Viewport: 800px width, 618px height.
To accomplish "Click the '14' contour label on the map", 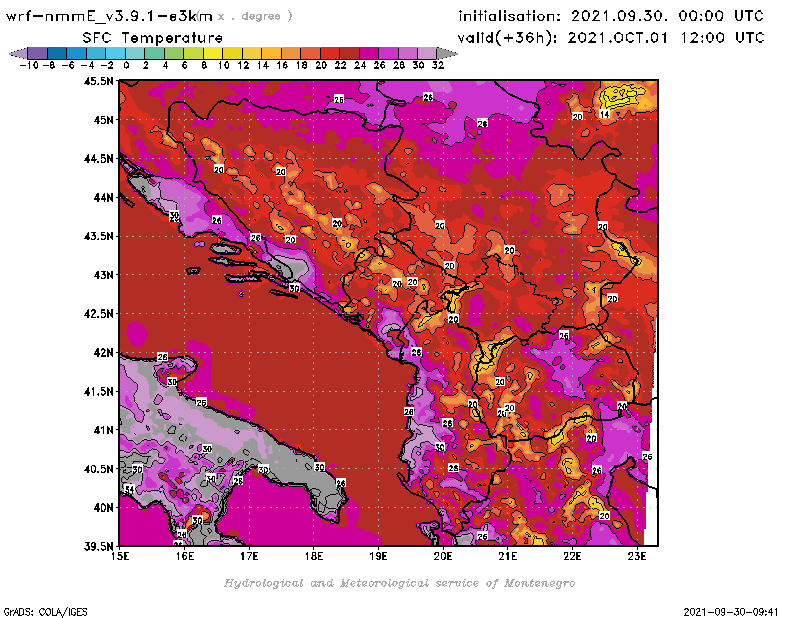I will [x=604, y=114].
